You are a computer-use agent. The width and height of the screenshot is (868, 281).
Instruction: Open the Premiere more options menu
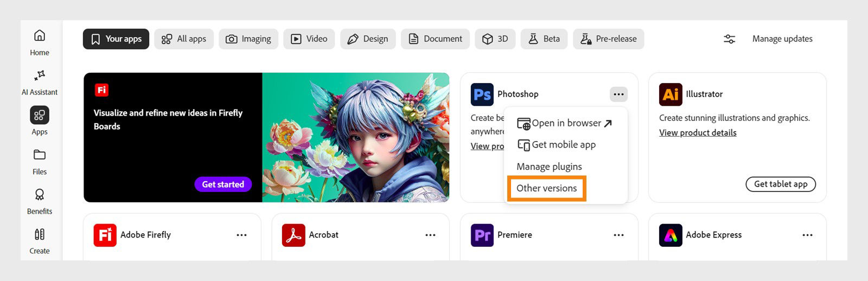pos(618,235)
